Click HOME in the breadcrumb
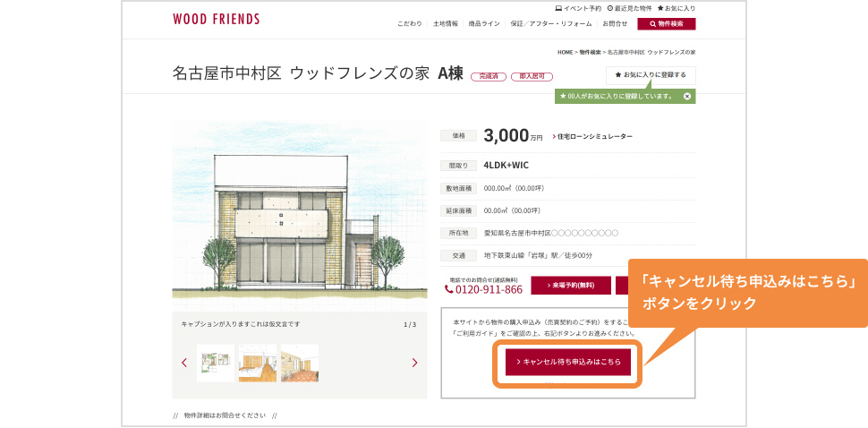Screen dimensions: 868x428 pyautogui.click(x=566, y=52)
